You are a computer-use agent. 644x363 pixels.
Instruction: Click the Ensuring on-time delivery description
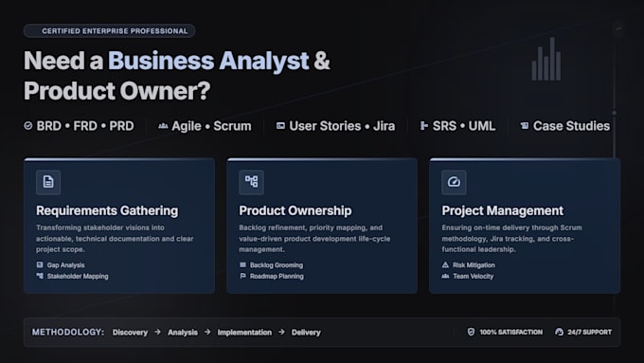click(511, 239)
